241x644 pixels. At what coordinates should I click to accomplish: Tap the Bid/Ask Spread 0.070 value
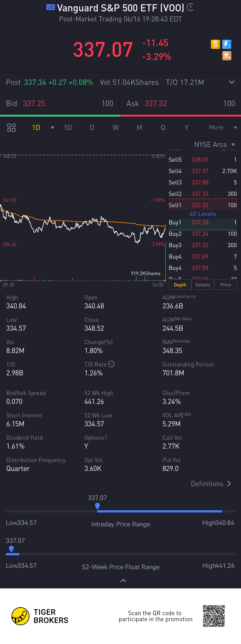click(14, 401)
